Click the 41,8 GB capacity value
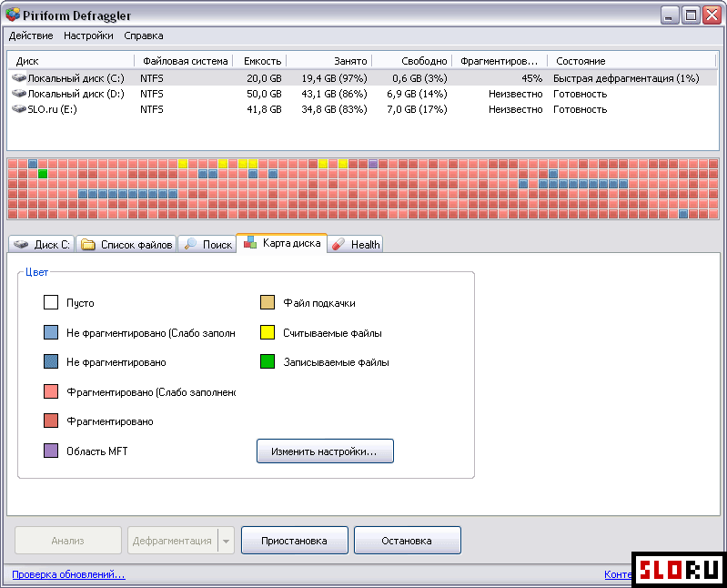The height and width of the screenshot is (588, 727). tap(264, 109)
